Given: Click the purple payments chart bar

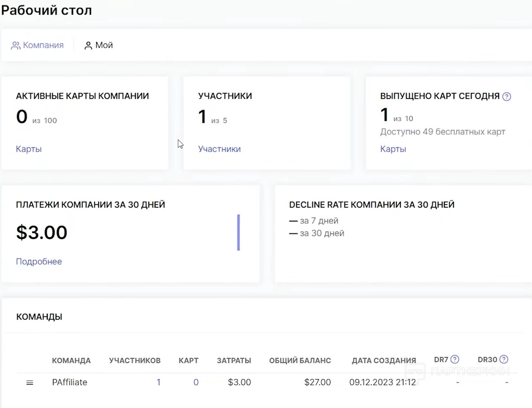Looking at the screenshot, I should [238, 232].
